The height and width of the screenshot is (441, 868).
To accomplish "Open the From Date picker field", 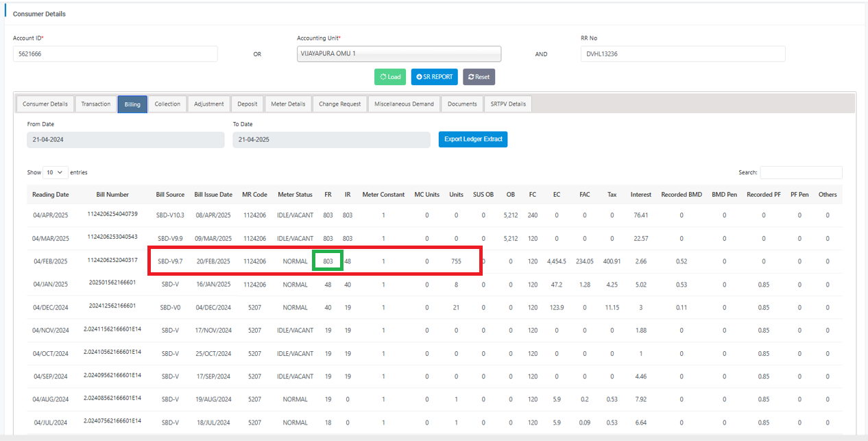I will pyautogui.click(x=125, y=139).
